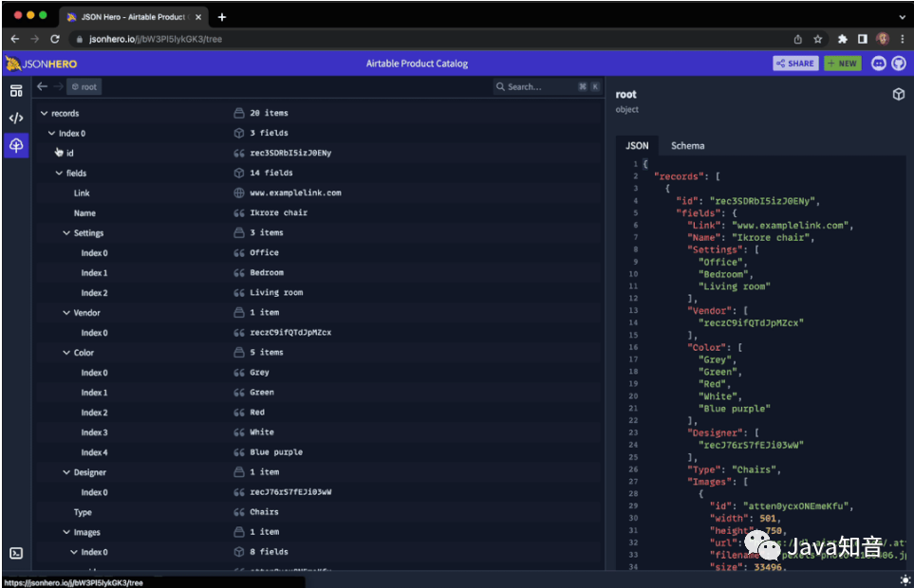Select the reczC9ifQTdJpMZcx vendor row
914x588 pixels.
pyautogui.click(x=318, y=333)
